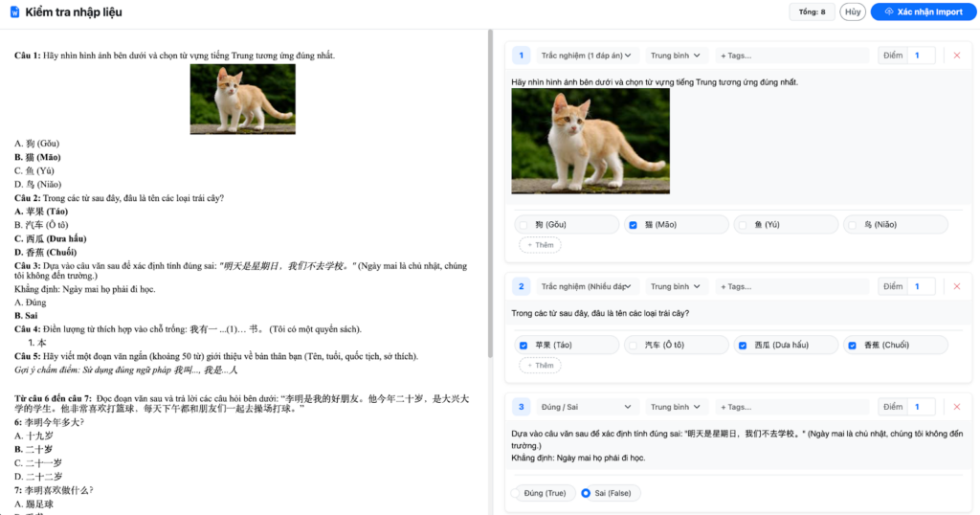The height and width of the screenshot is (515, 980).
Task: Click the cat image in question 1 editor
Action: coord(590,141)
